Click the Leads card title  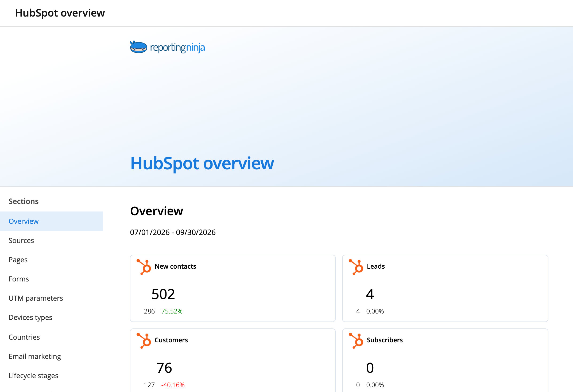click(x=375, y=266)
